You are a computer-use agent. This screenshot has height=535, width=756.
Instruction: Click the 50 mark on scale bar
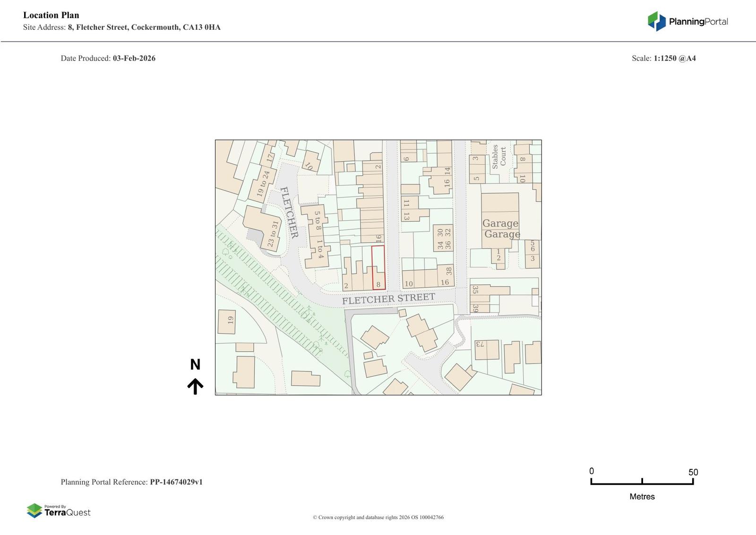693,472
